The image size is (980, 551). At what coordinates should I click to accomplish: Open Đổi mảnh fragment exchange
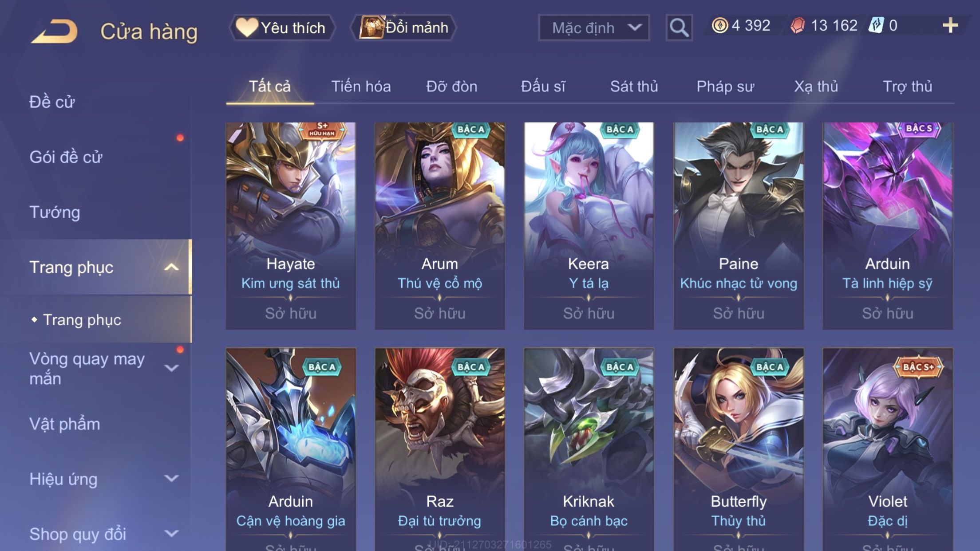pyautogui.click(x=404, y=28)
